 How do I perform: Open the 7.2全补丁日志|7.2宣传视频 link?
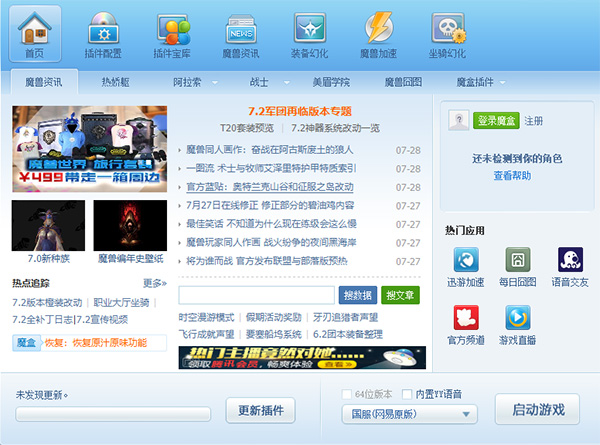(x=70, y=319)
